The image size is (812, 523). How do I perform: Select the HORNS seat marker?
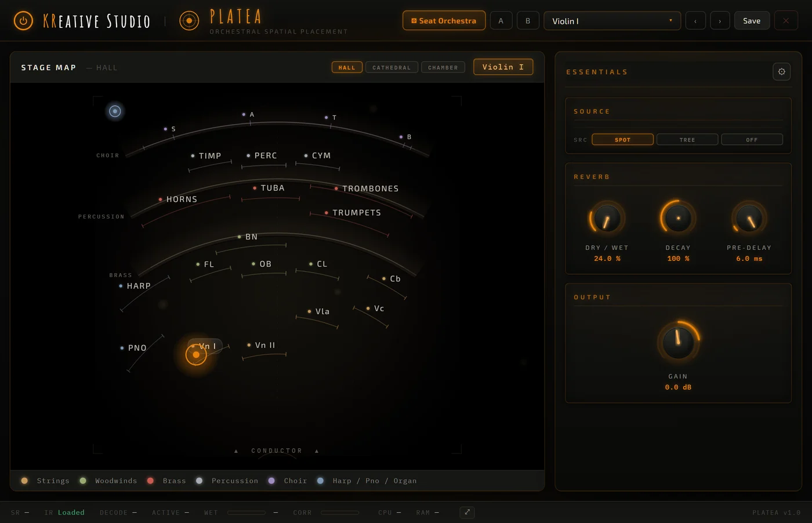160,199
